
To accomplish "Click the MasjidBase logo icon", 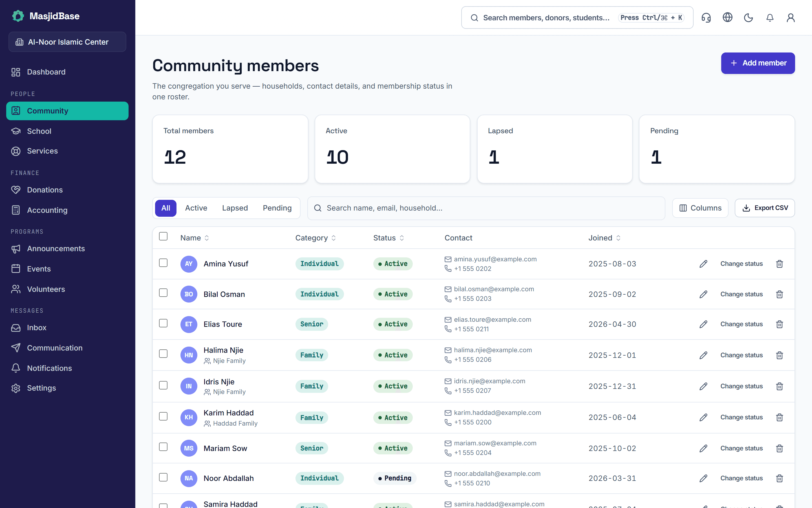I will click(x=18, y=16).
